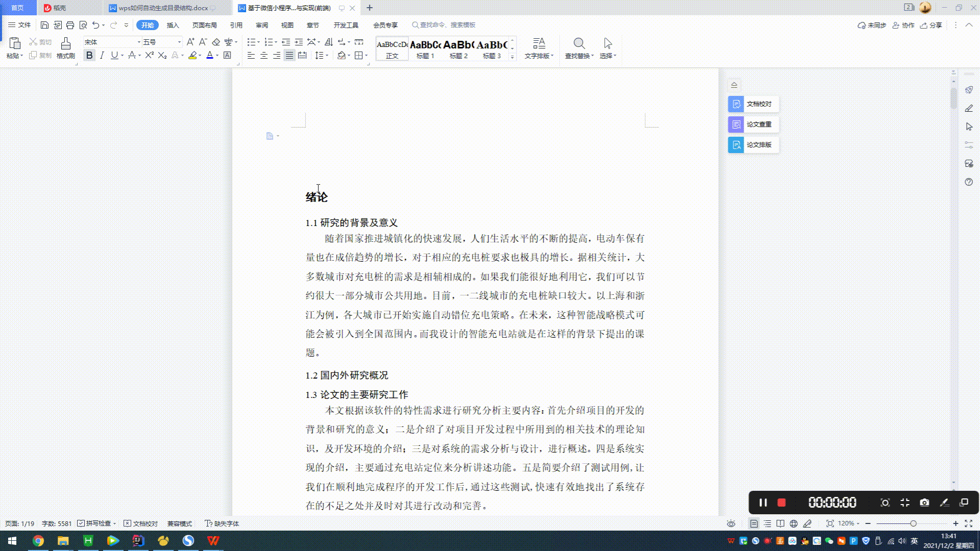Click the zoom slider handle
The width and height of the screenshot is (980, 551).
[913, 523]
